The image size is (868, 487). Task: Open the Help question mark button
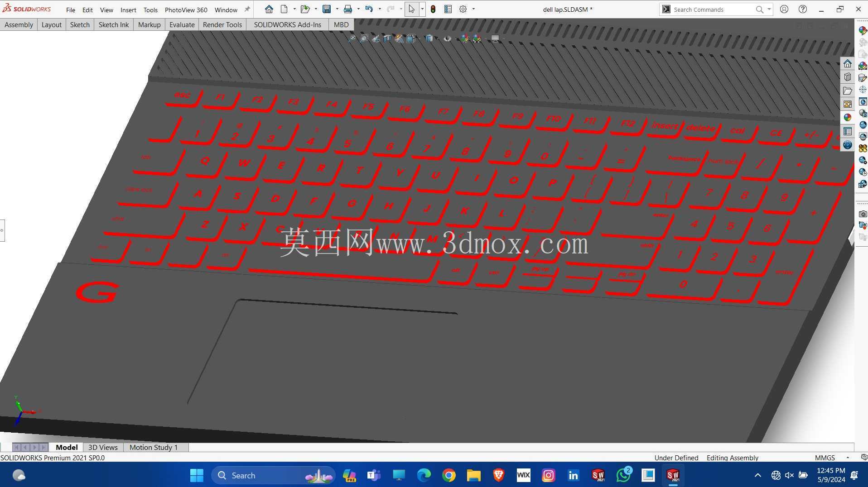pyautogui.click(x=802, y=9)
